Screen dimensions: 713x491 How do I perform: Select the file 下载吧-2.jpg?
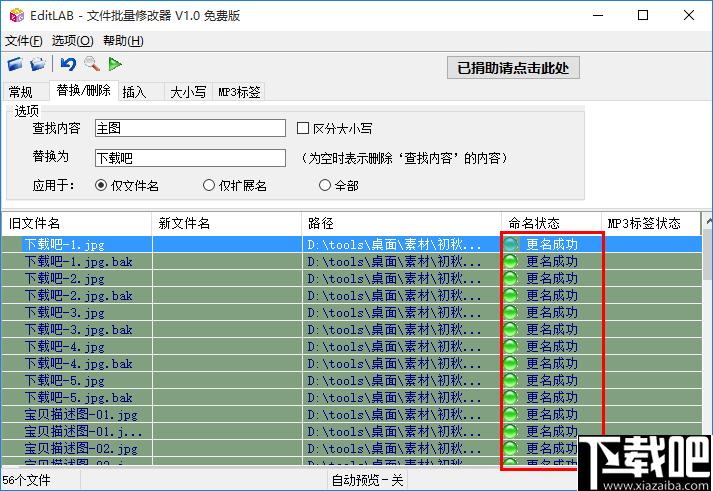pyautogui.click(x=65, y=278)
